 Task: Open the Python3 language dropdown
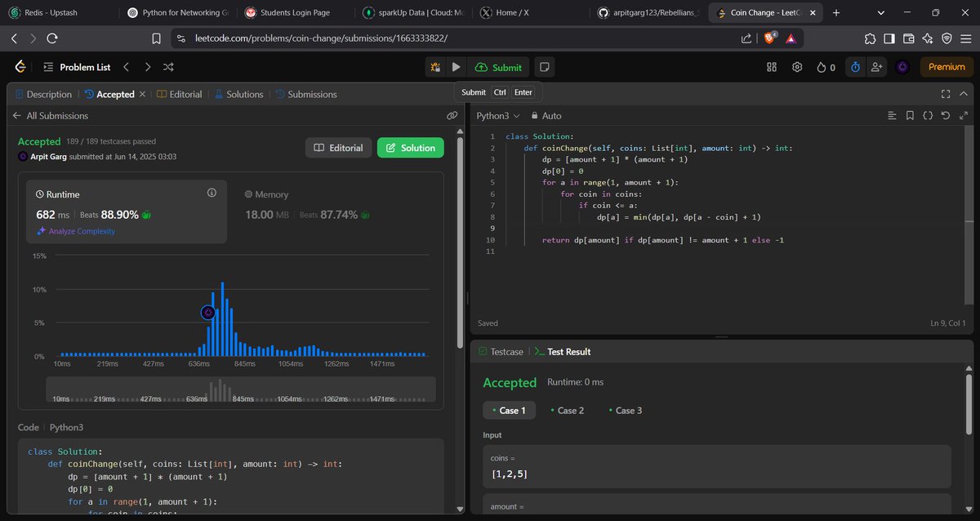tap(498, 116)
